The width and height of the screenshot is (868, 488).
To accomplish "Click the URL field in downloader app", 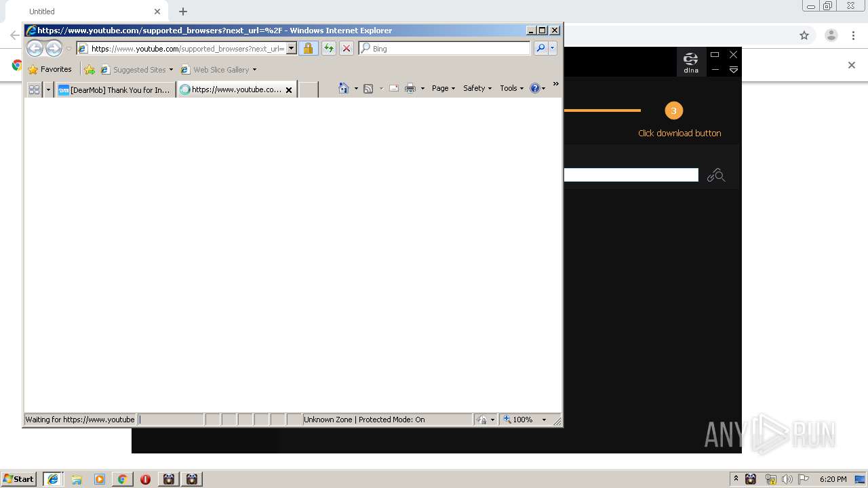I will (x=631, y=175).
